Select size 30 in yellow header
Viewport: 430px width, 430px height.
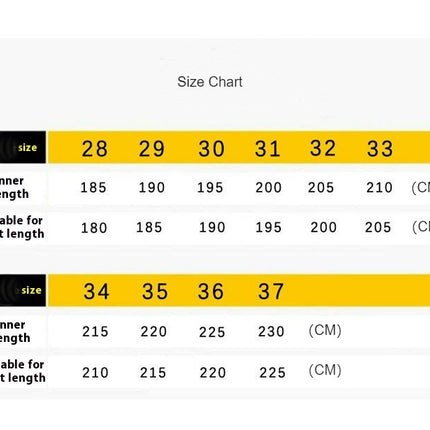(x=211, y=149)
